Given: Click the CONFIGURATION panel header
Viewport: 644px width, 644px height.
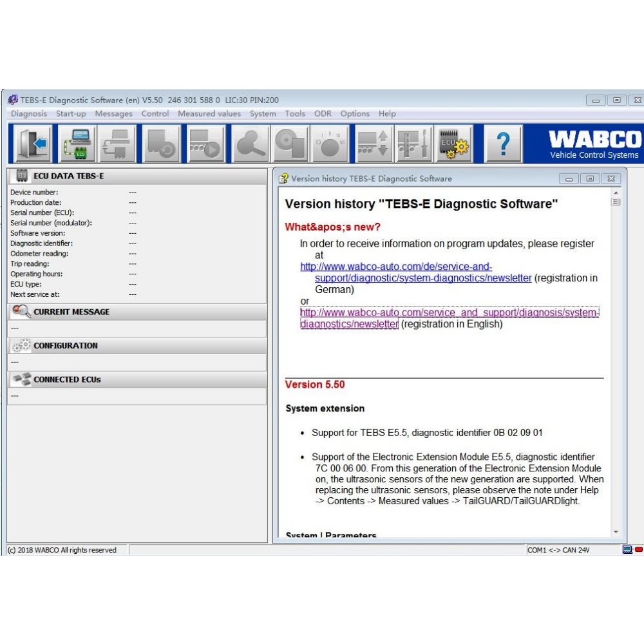Looking at the screenshot, I should pyautogui.click(x=137, y=345).
